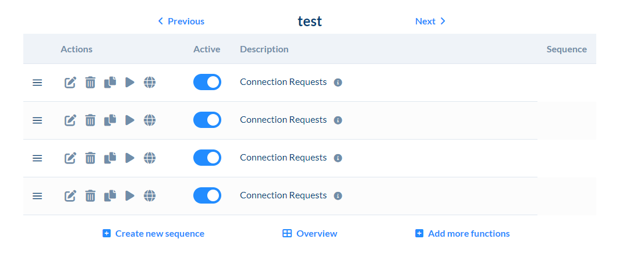Go to the Next sequence
This screenshot has width=644, height=253.
pyautogui.click(x=430, y=22)
